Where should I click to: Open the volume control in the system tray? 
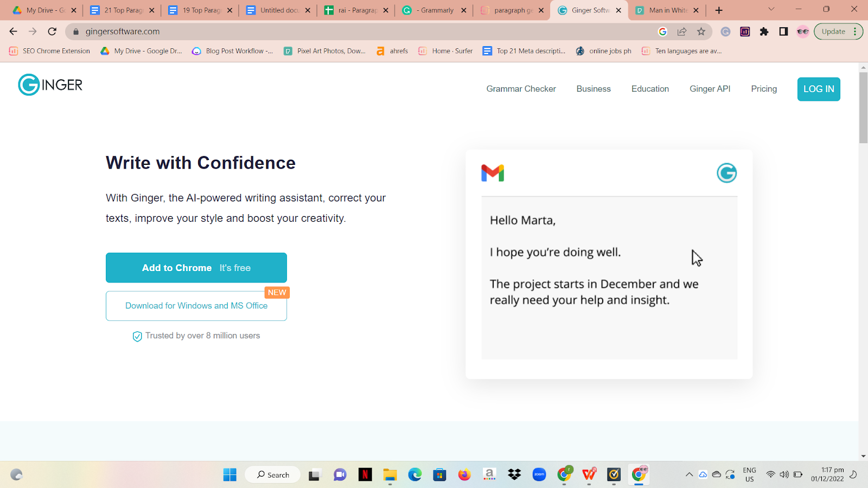coord(784,474)
